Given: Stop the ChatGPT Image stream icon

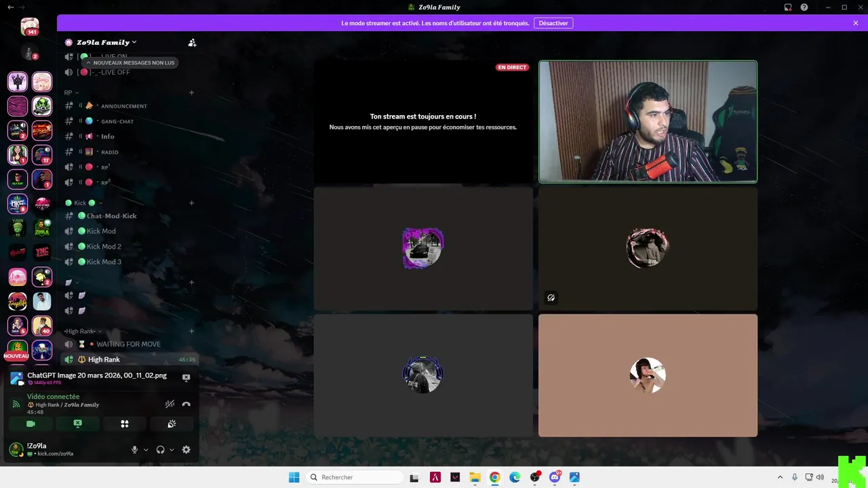Looking at the screenshot, I should pos(186,378).
